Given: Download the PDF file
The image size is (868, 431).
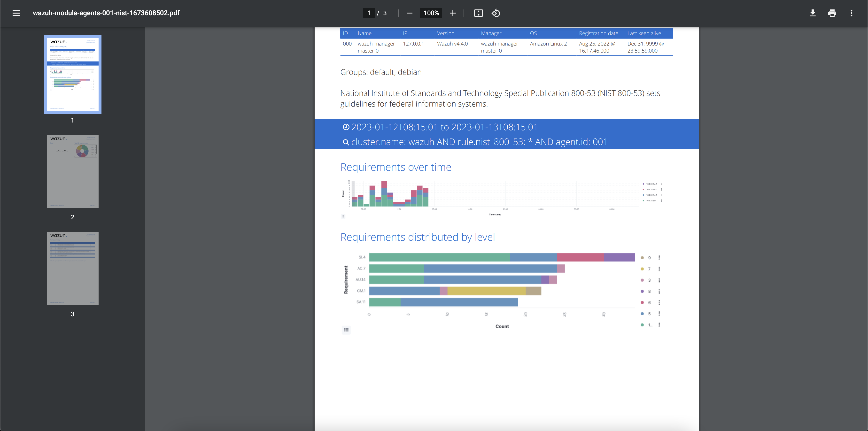Looking at the screenshot, I should 813,13.
